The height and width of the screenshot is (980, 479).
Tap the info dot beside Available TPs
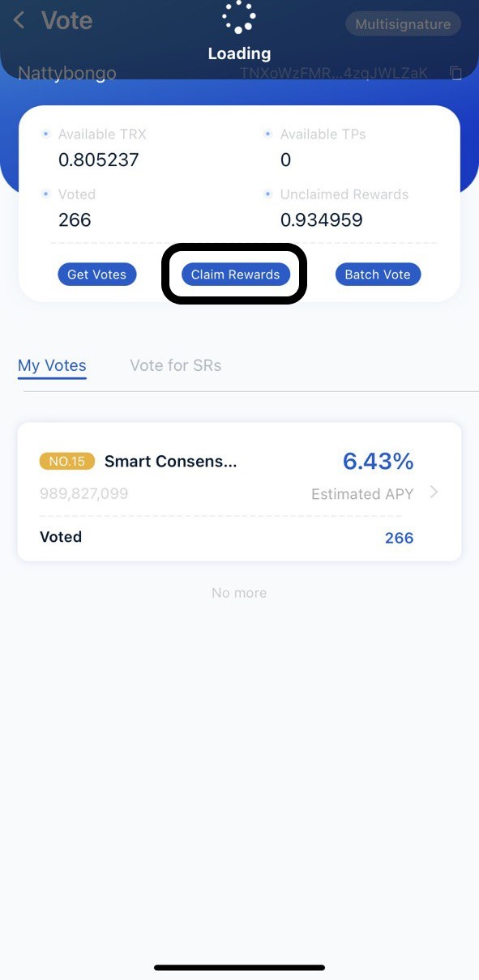click(x=268, y=134)
